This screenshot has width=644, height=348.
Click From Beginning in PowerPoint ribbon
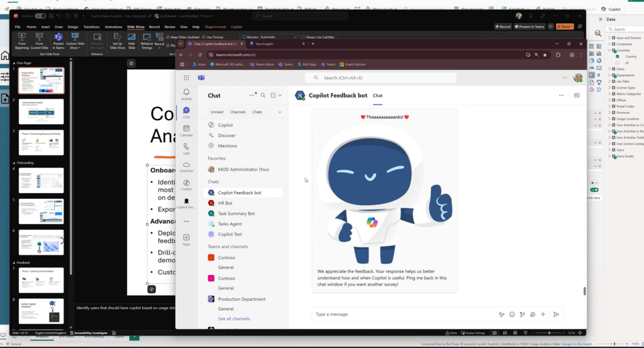click(22, 41)
